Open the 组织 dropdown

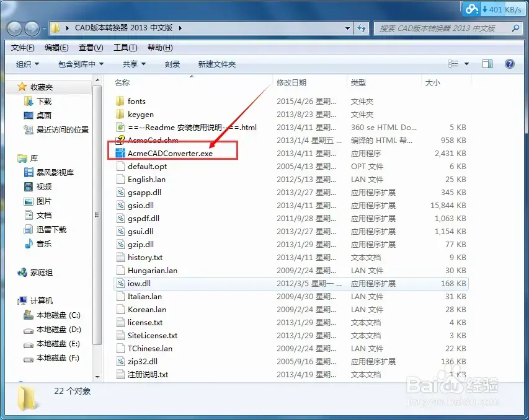point(27,64)
